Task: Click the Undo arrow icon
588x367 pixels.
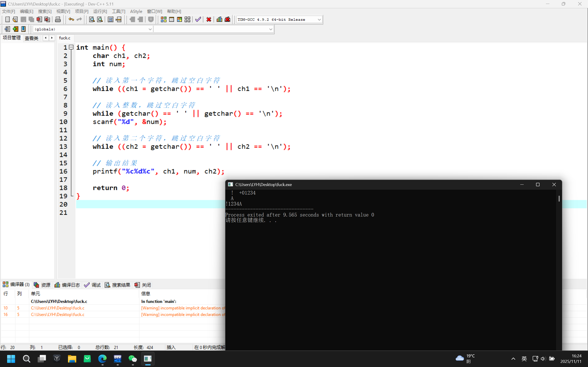Action: 71,19
